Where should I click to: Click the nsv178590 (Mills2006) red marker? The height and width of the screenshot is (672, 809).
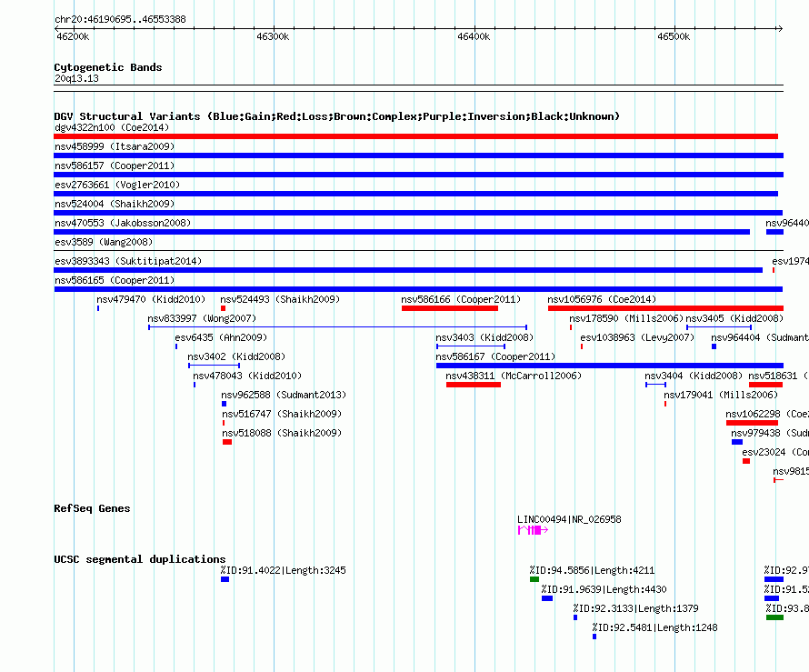point(571,327)
